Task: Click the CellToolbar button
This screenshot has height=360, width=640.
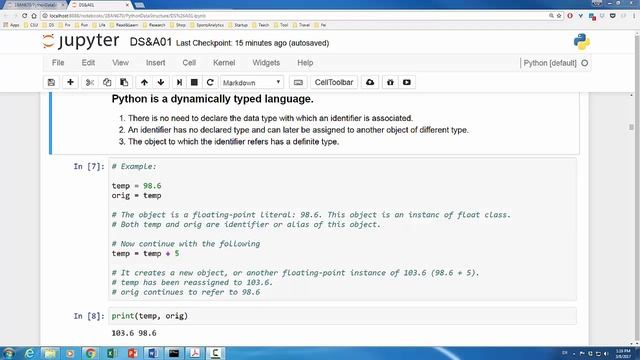Action: tap(334, 82)
